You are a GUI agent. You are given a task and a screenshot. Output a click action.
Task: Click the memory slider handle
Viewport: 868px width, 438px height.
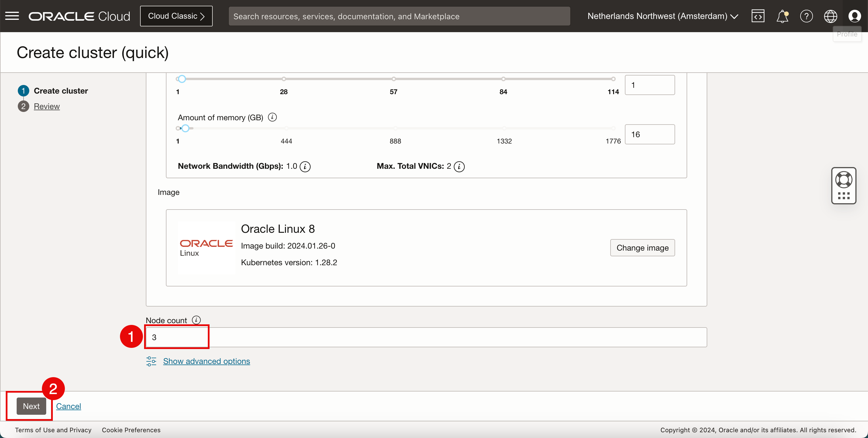[x=185, y=128]
